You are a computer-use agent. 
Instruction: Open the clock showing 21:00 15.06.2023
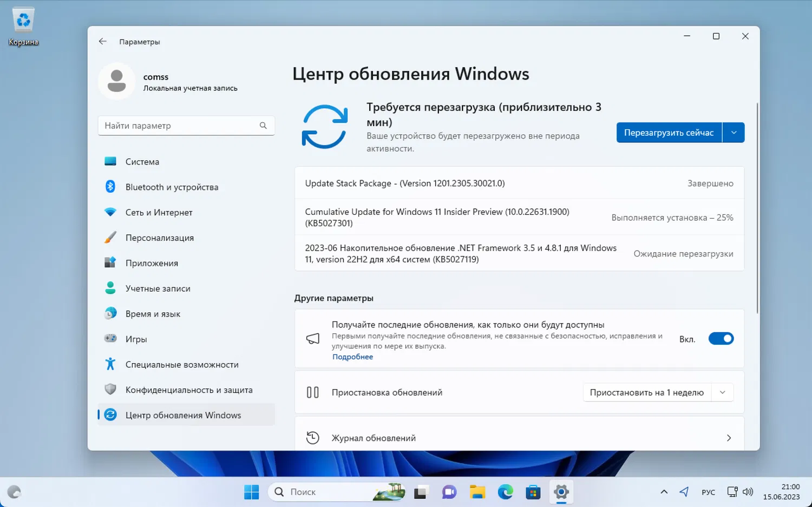click(x=781, y=492)
